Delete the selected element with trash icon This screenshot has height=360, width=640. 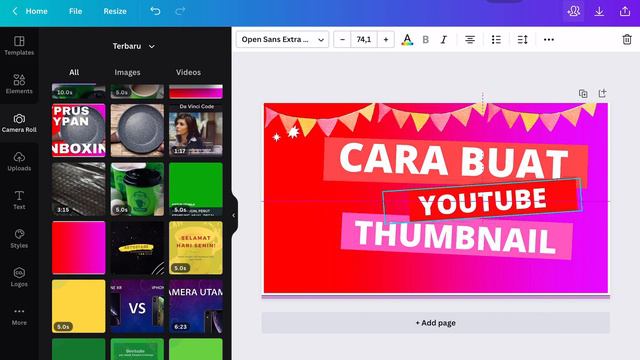(627, 40)
